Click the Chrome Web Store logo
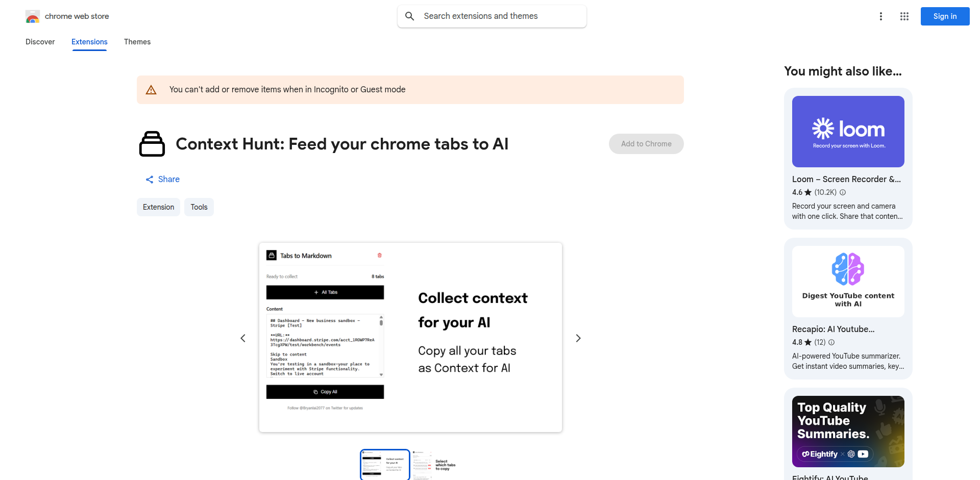Screen dimensions: 980x480 pos(33,16)
